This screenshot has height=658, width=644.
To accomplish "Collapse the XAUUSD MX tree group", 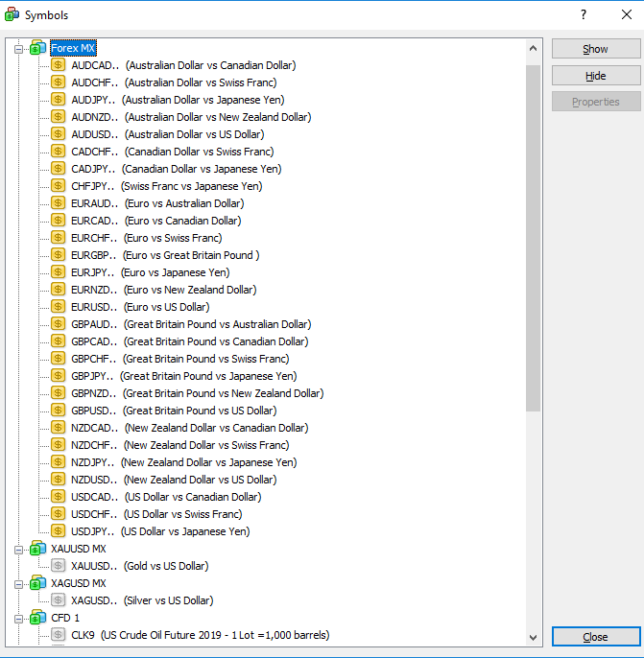I will 18,549.
